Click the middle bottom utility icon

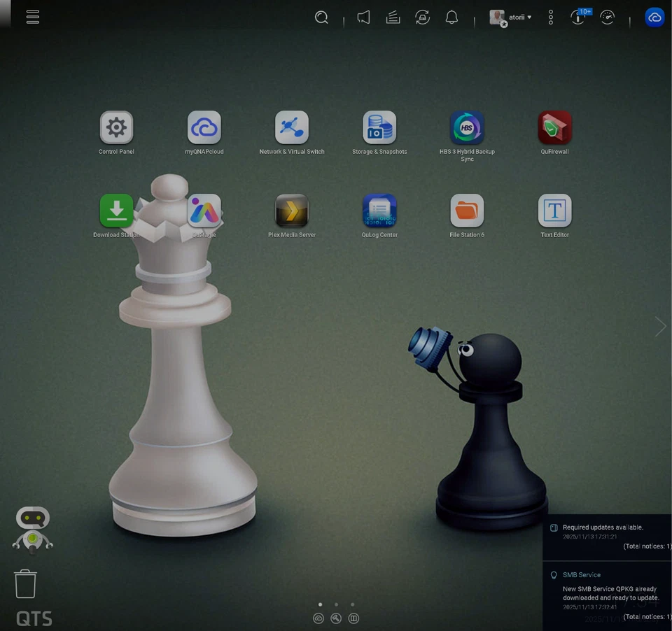[336, 618]
